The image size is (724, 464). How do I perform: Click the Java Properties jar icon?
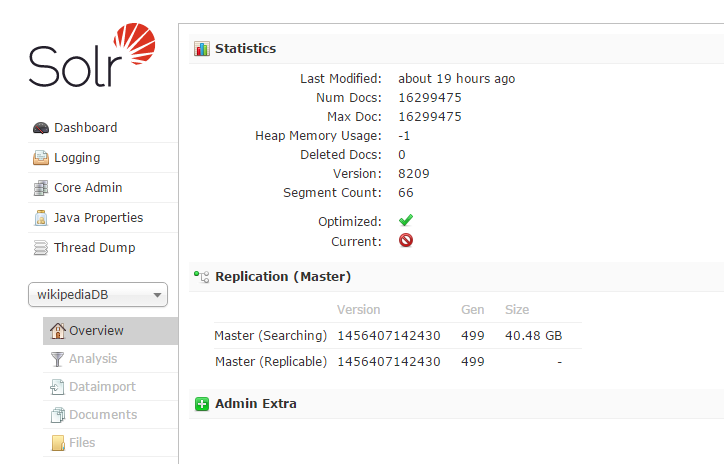(41, 218)
